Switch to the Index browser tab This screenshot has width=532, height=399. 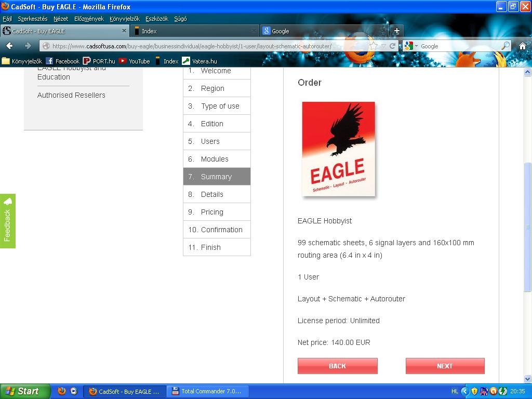click(194, 31)
